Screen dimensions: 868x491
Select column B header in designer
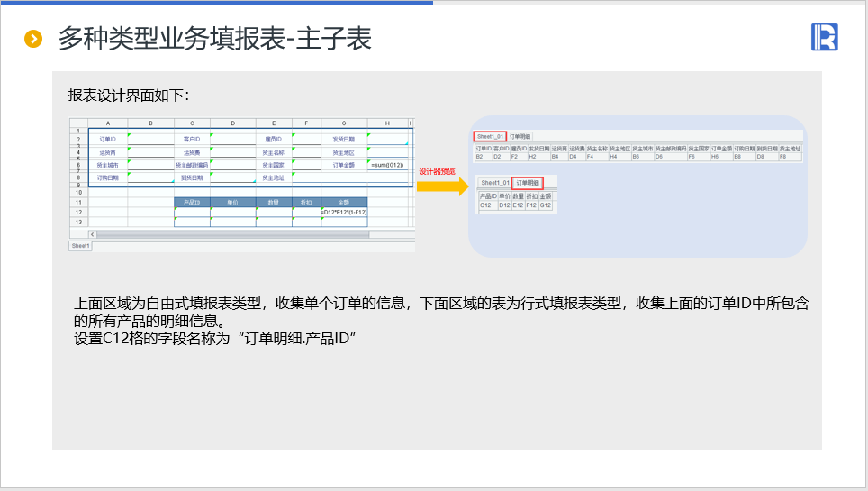click(150, 123)
